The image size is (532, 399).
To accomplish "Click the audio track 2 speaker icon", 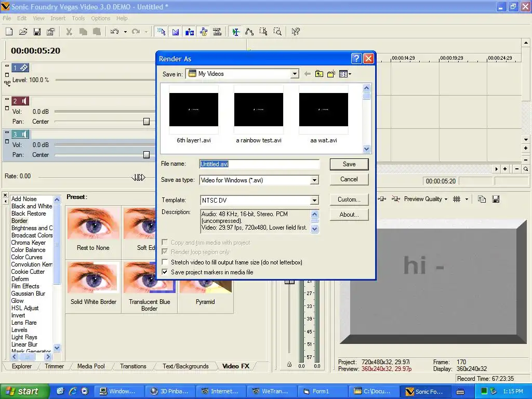I will click(21, 101).
